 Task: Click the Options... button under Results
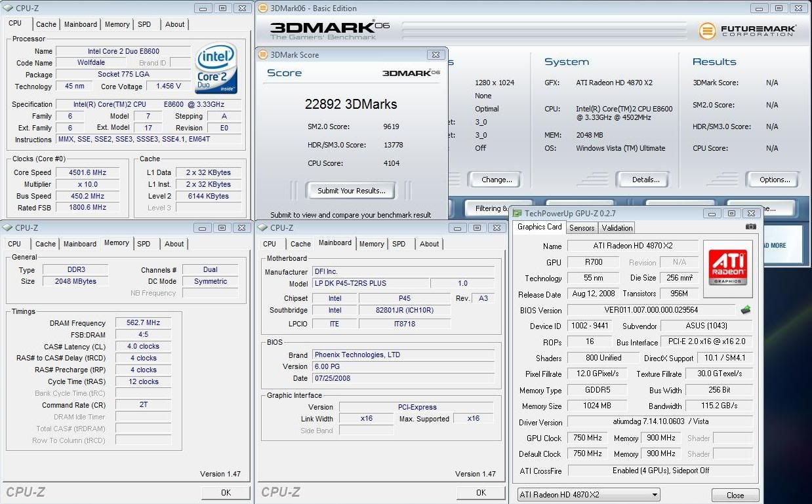click(x=775, y=180)
